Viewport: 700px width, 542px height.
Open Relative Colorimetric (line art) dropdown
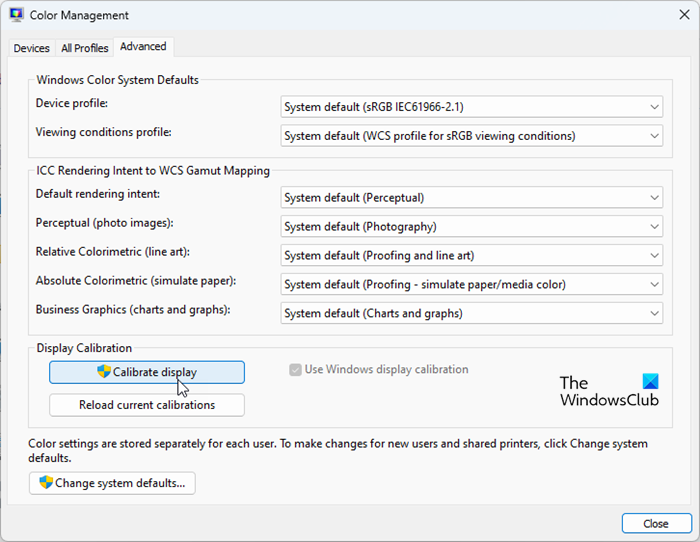[471, 256]
